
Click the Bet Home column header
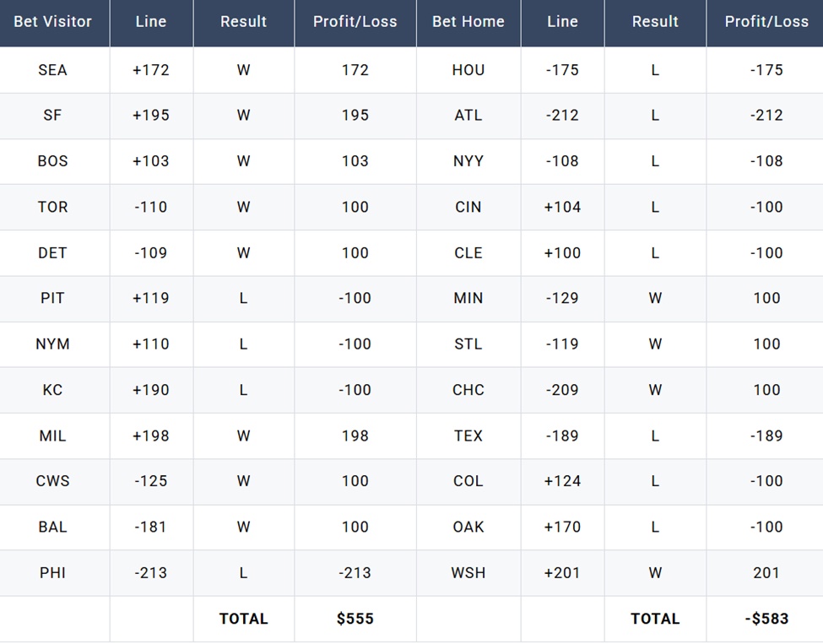coord(468,22)
